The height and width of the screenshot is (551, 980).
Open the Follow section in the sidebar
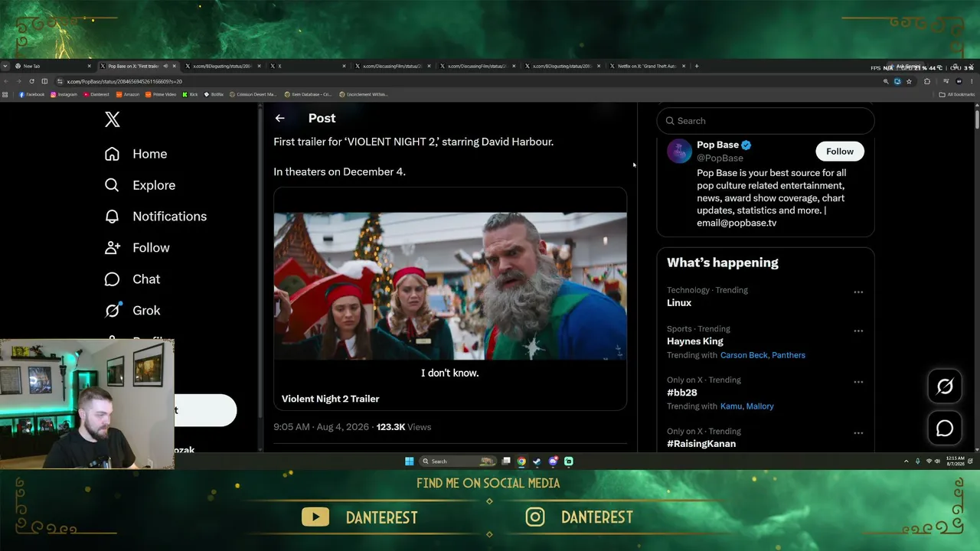pos(137,248)
